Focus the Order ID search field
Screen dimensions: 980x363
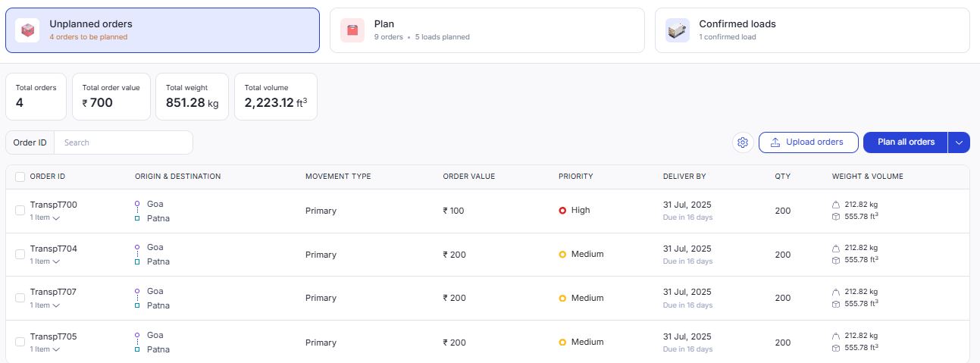coord(123,142)
